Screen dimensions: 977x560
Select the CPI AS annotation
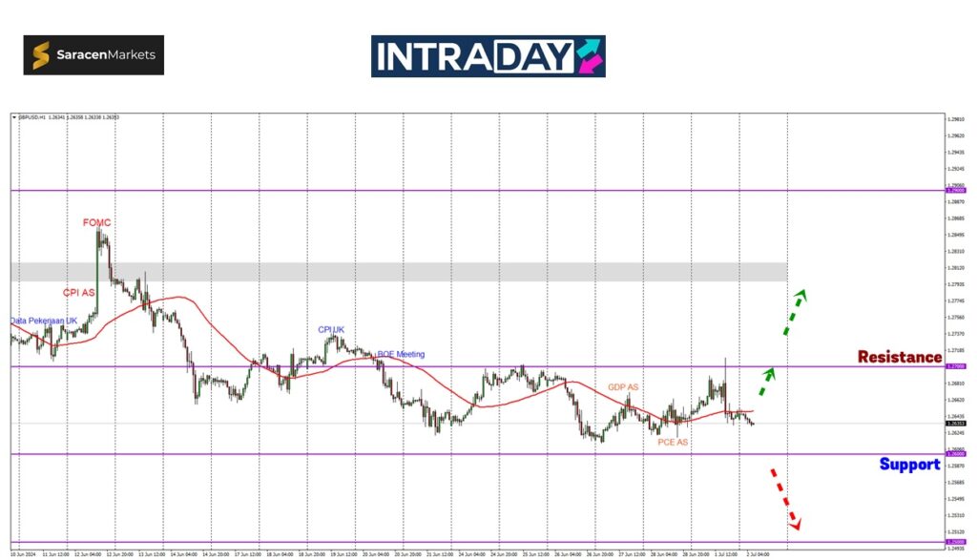click(x=79, y=293)
